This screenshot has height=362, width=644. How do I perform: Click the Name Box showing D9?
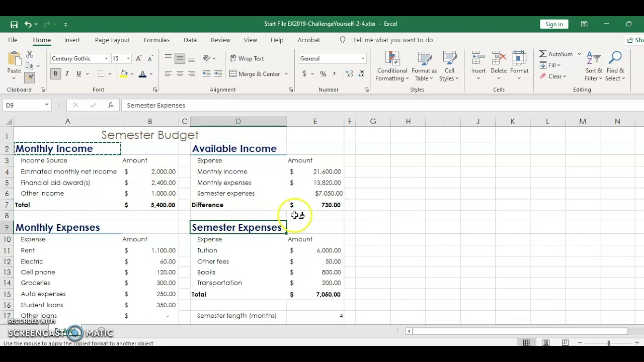27,105
